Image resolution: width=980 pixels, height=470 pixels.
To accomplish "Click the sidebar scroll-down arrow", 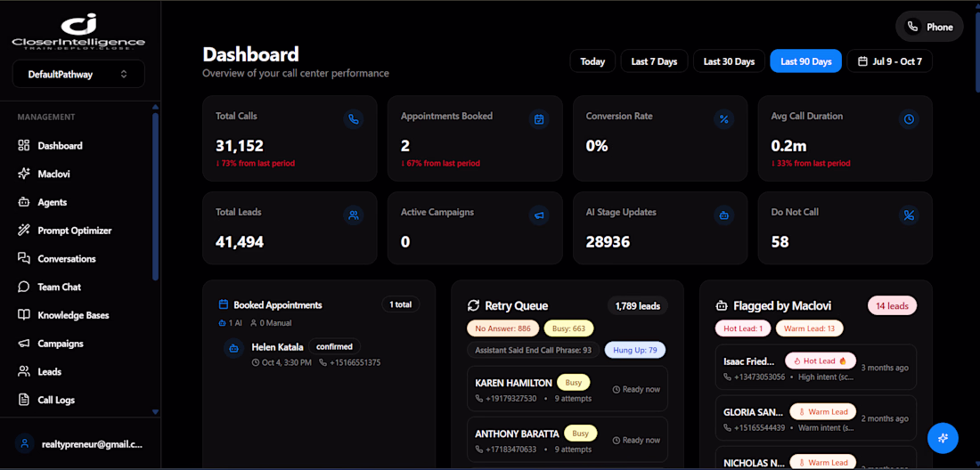I will pos(156,412).
